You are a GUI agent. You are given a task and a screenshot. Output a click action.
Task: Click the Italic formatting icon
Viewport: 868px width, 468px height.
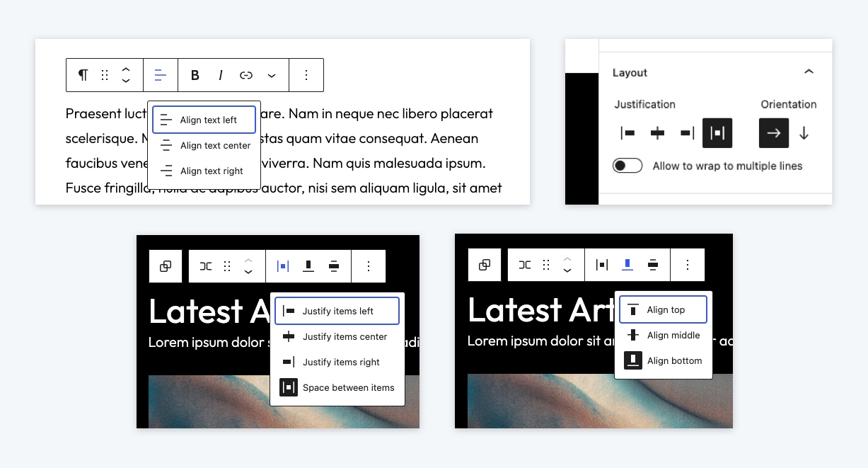click(221, 75)
